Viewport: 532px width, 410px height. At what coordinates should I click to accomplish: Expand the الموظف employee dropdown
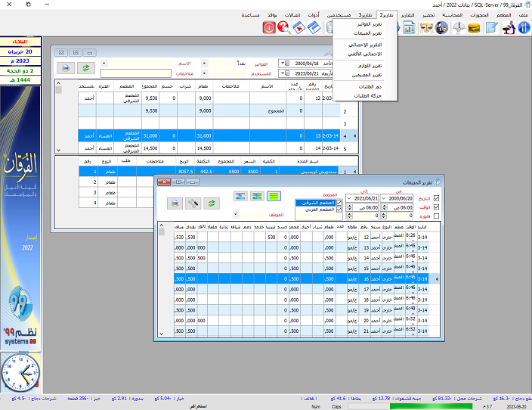click(x=237, y=214)
